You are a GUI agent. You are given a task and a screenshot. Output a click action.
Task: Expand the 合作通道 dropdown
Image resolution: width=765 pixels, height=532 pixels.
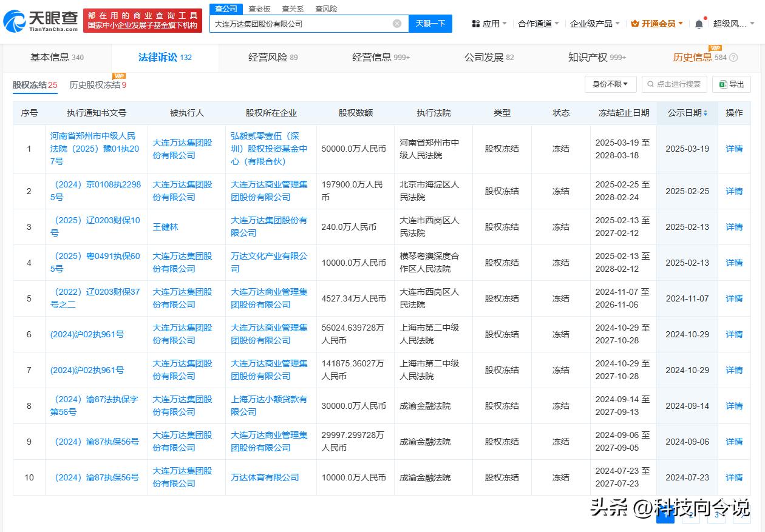(539, 24)
